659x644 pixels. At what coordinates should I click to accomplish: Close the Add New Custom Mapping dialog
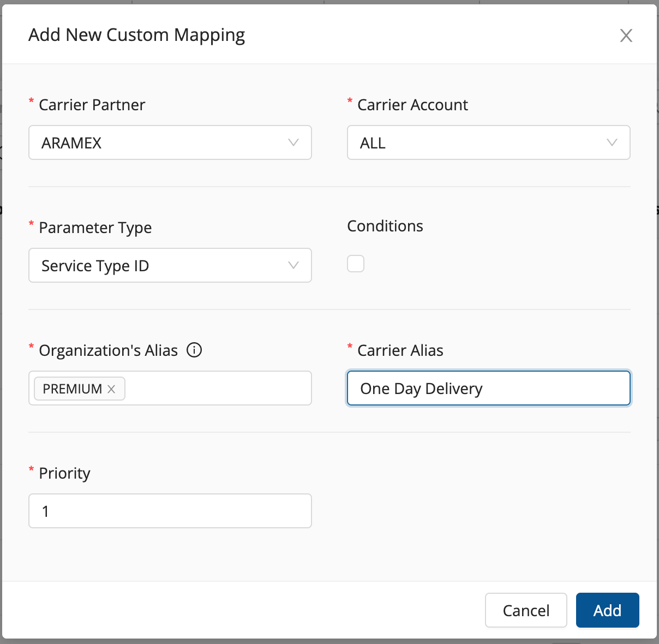tap(626, 35)
